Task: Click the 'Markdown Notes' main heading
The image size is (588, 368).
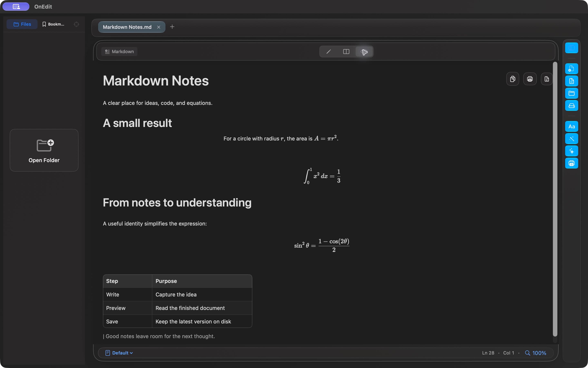Action: [x=156, y=81]
